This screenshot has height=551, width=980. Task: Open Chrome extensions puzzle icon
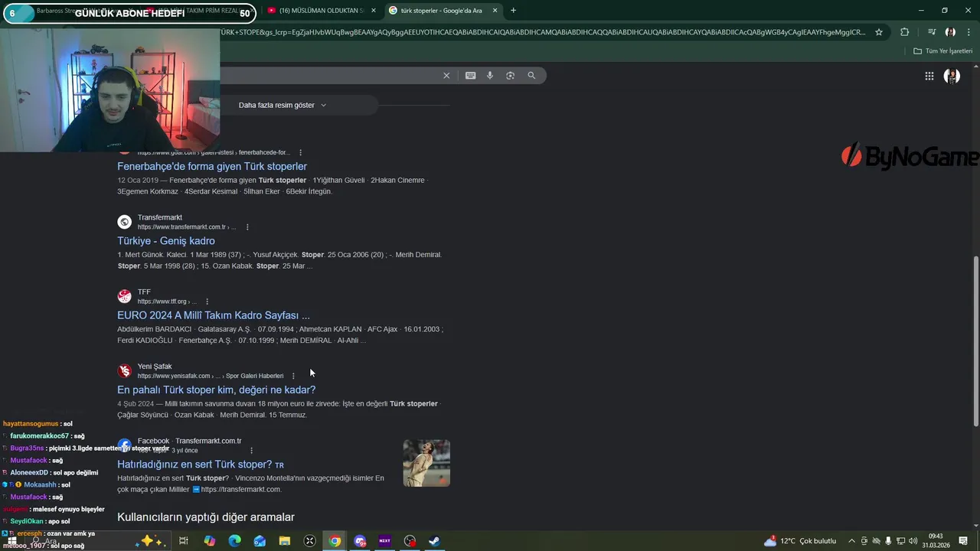tap(905, 32)
